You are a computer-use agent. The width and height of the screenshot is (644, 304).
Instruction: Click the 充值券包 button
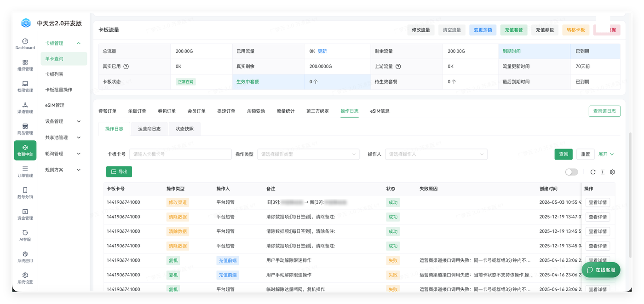tap(545, 30)
